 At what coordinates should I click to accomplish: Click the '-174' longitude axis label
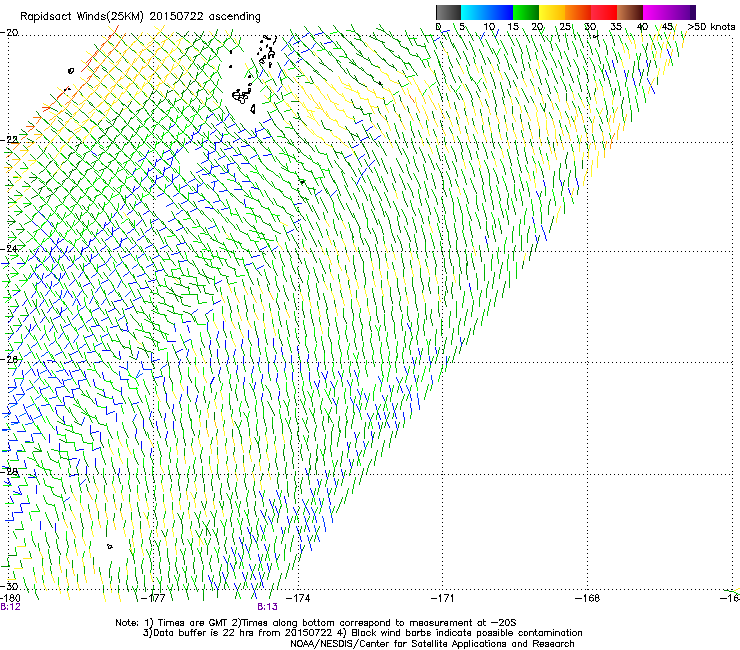(298, 598)
